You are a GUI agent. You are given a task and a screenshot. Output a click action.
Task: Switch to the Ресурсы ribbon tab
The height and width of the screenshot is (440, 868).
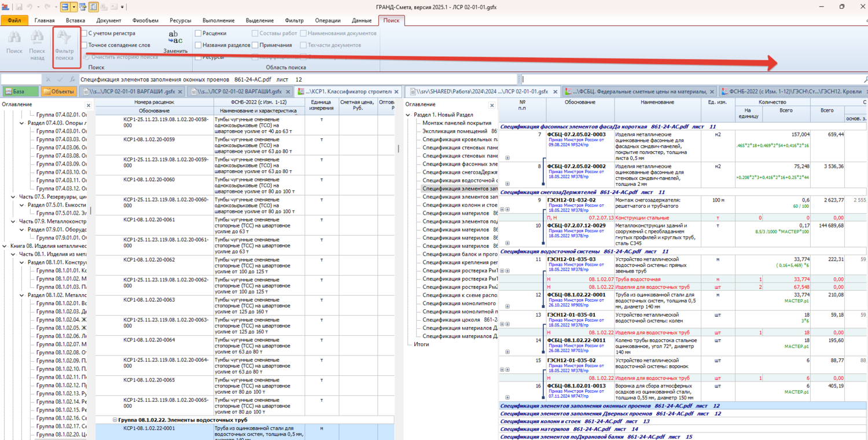[x=181, y=21]
